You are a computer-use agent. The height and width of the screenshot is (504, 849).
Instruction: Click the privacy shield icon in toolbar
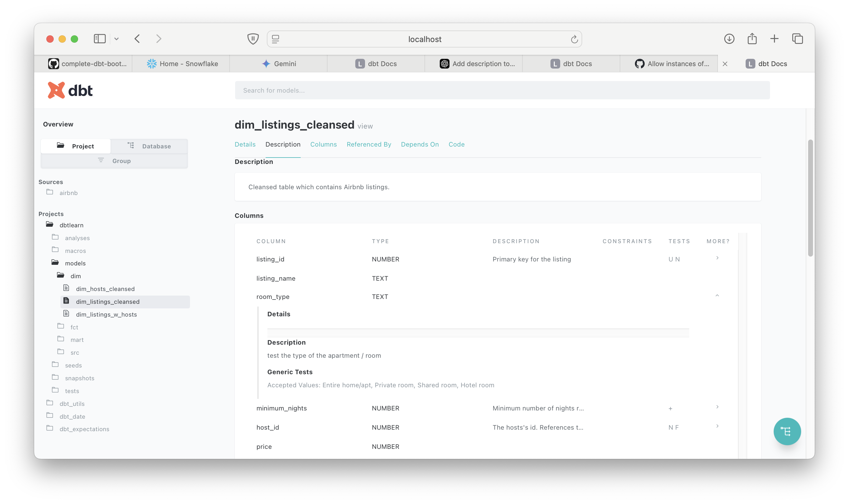[253, 39]
